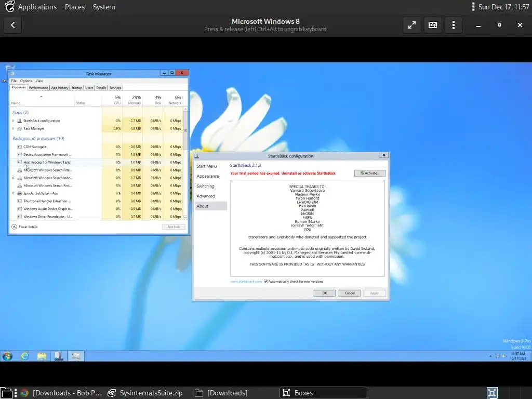
Task: Click Device Association Framework process icon
Action: pos(20,155)
